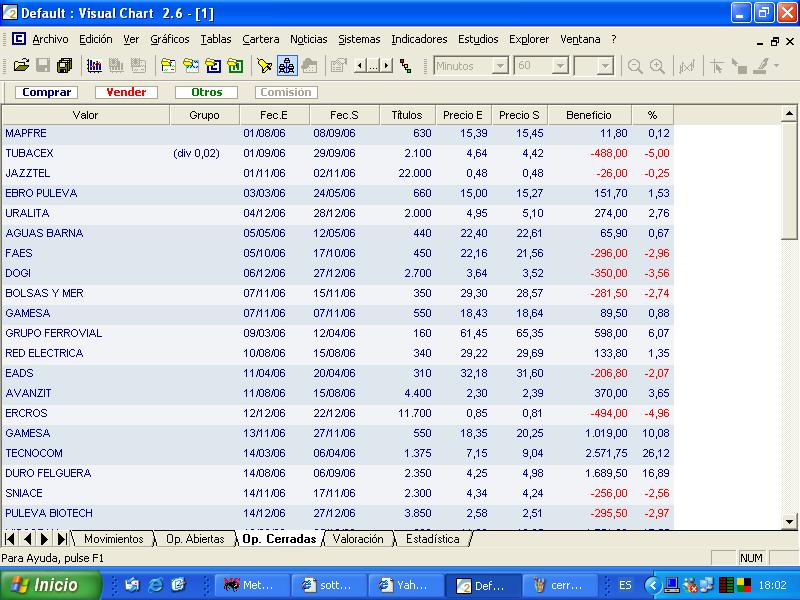Go to last sheet tab arrow

point(62,539)
